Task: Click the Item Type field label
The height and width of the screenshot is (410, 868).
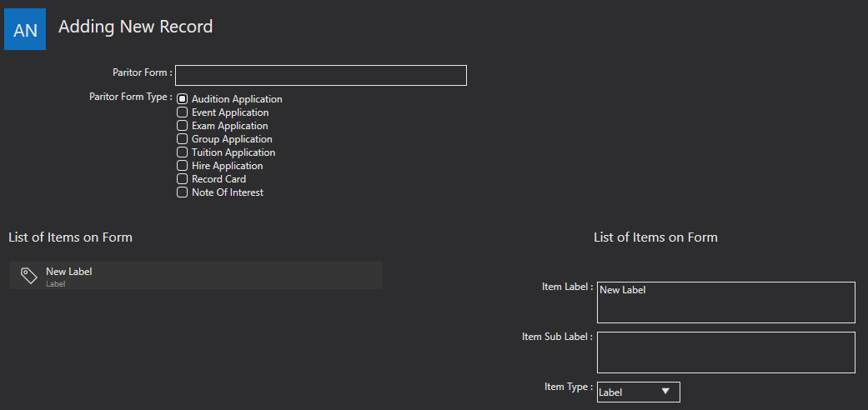Action: (569, 387)
